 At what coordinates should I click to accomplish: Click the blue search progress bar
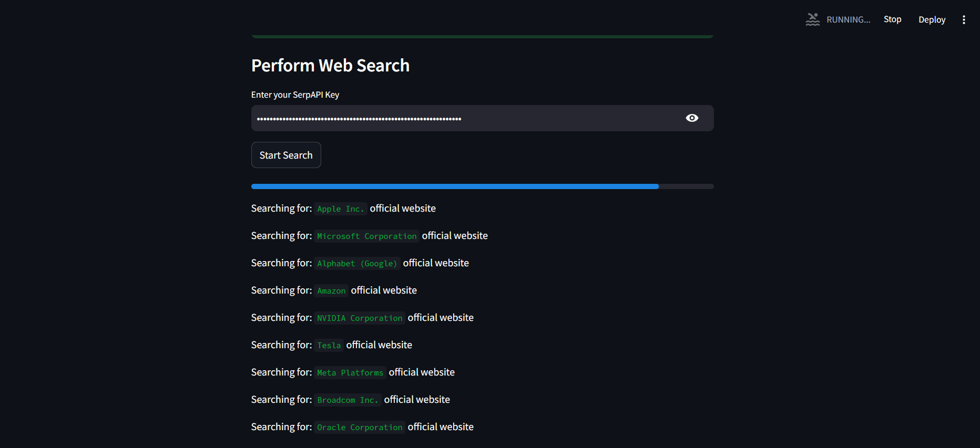[x=482, y=186]
